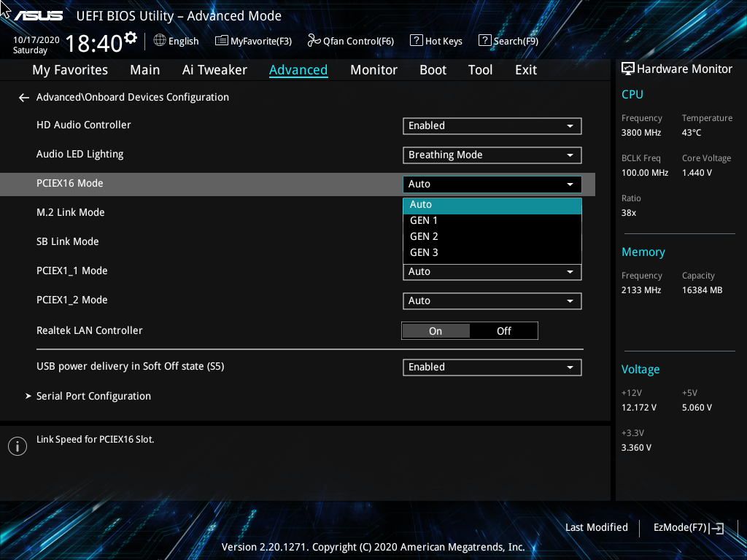Click the 18:40 clock display

coord(94,44)
